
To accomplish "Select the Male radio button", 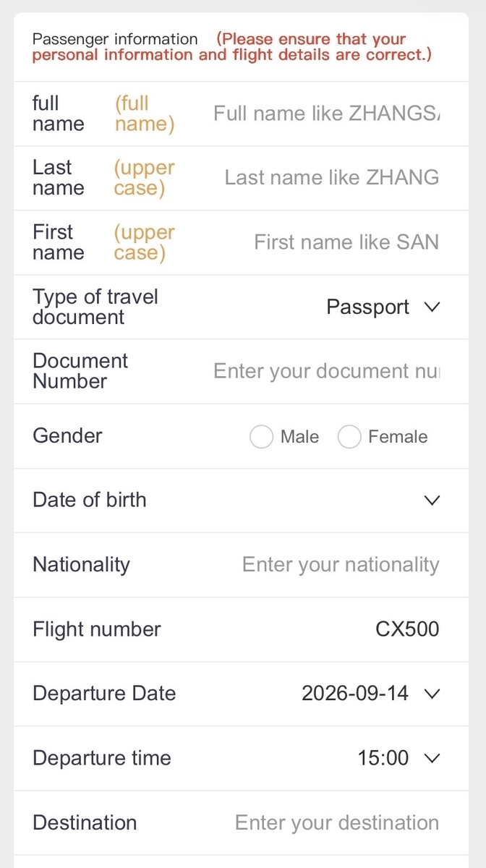I will [x=261, y=436].
